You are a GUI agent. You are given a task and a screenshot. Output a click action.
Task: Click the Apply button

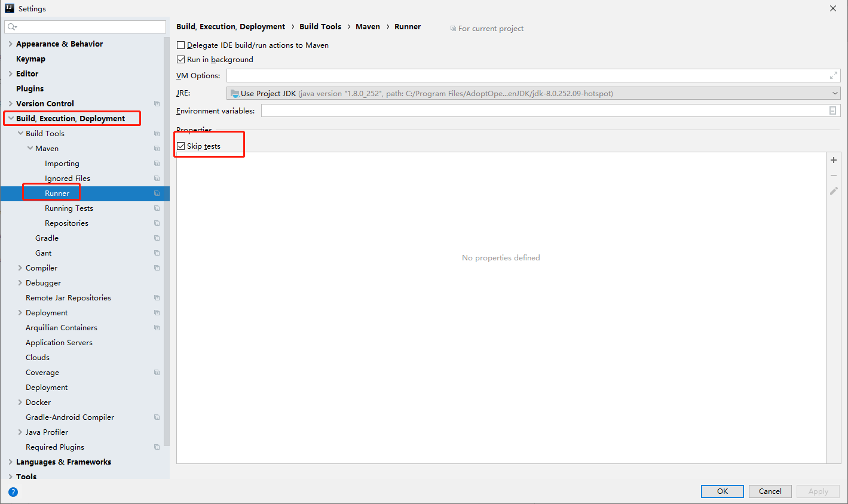[x=818, y=491]
